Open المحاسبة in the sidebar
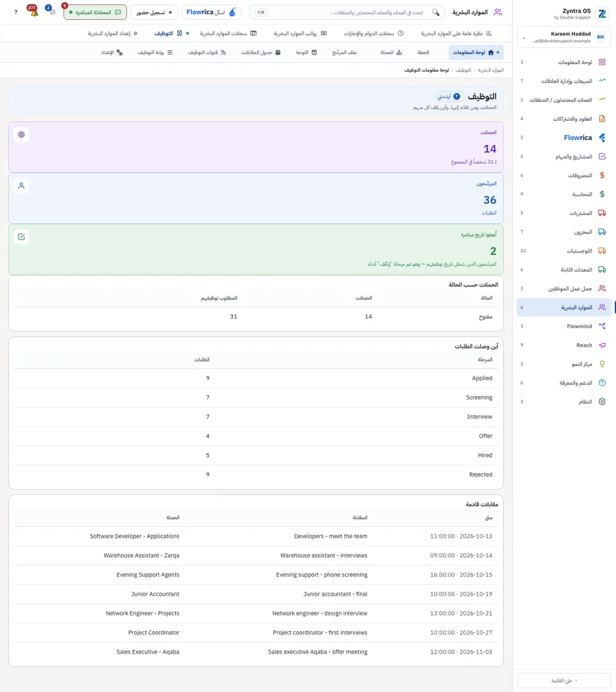Image resolution: width=616 pixels, height=692 pixels. point(565,194)
